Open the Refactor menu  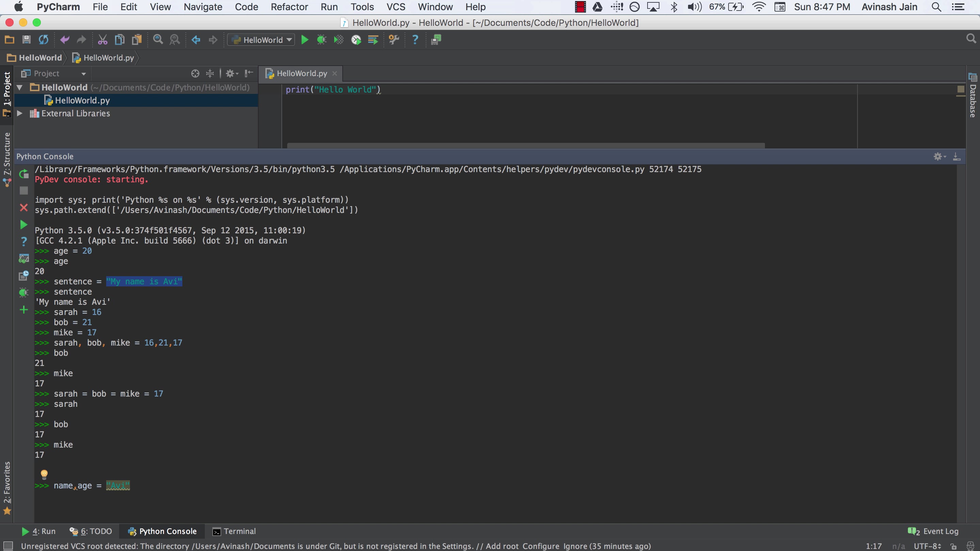click(289, 7)
